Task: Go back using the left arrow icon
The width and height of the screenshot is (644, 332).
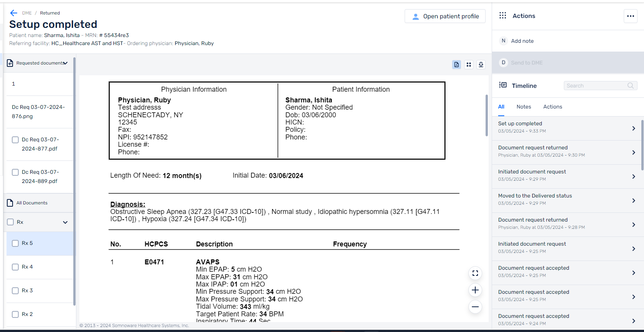Action: tap(14, 13)
